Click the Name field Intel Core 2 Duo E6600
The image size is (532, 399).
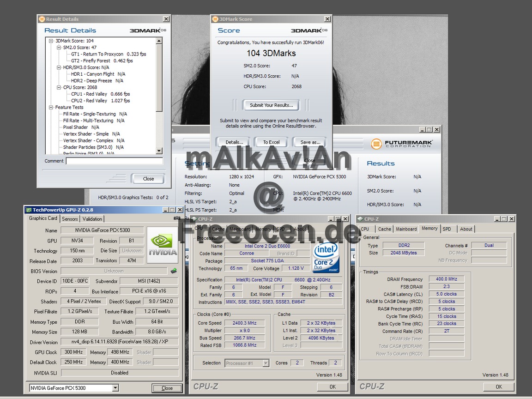tap(267, 246)
